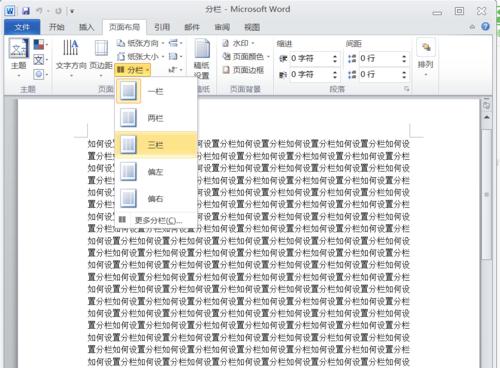Viewport: 500px width, 368px height.
Task: Click the left indent 0 字符 field
Action: [x=310, y=59]
